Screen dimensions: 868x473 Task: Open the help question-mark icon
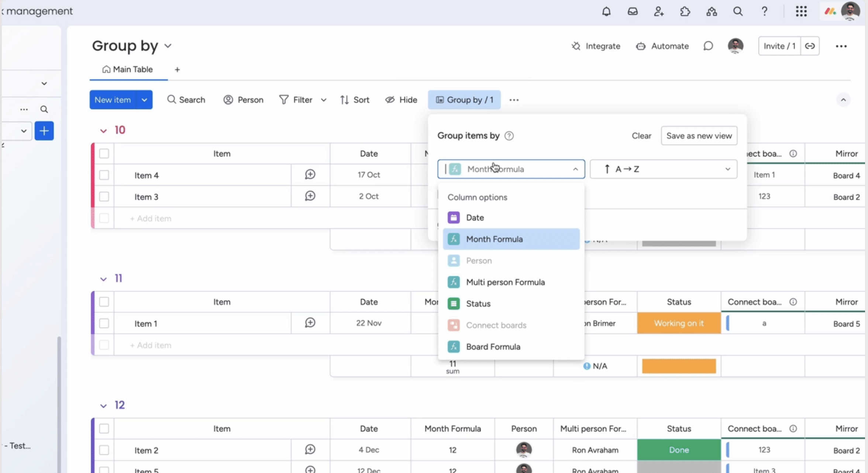[764, 11]
